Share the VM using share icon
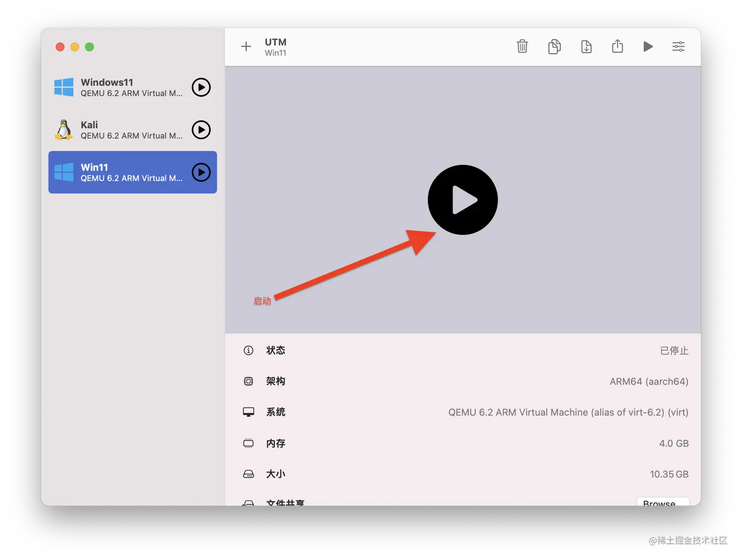The image size is (742, 560). point(617,46)
